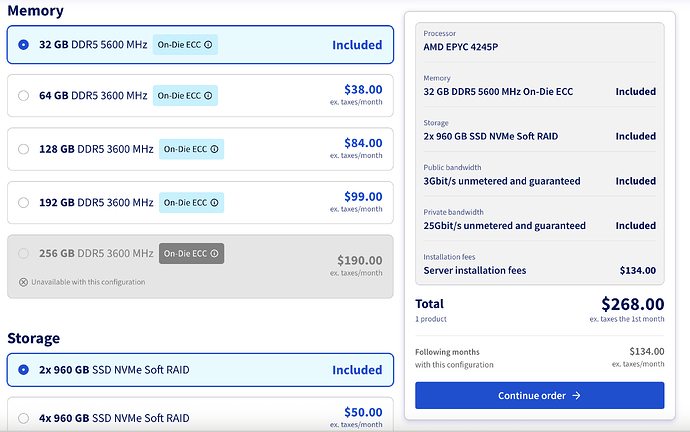This screenshot has height=432, width=690.
Task: Click the $38.00 price on 64 GB option
Action: pos(363,89)
